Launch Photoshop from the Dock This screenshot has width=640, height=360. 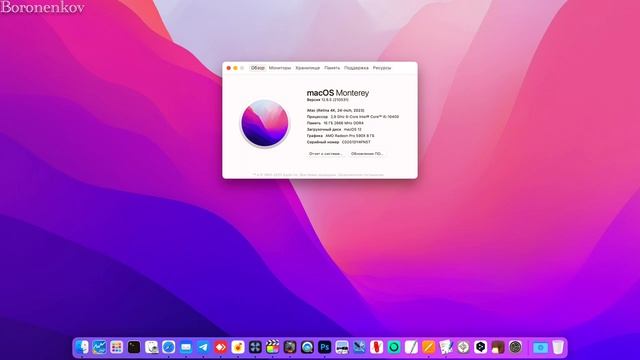[x=325, y=347]
